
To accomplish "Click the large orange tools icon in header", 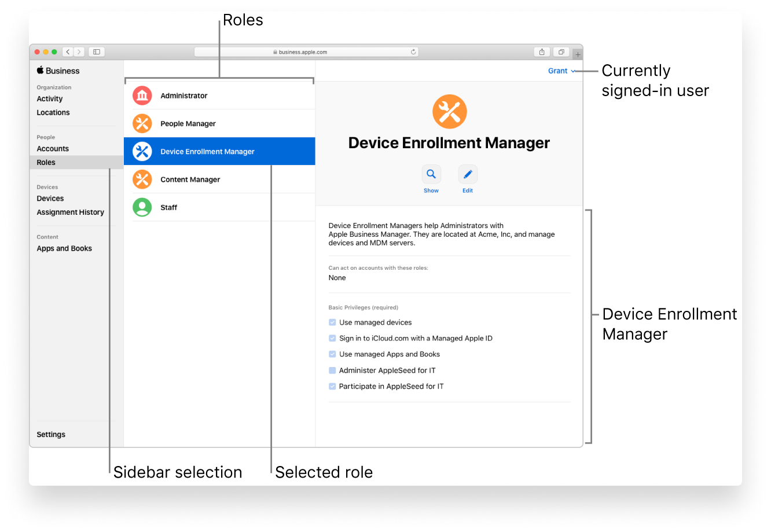I will (x=450, y=111).
